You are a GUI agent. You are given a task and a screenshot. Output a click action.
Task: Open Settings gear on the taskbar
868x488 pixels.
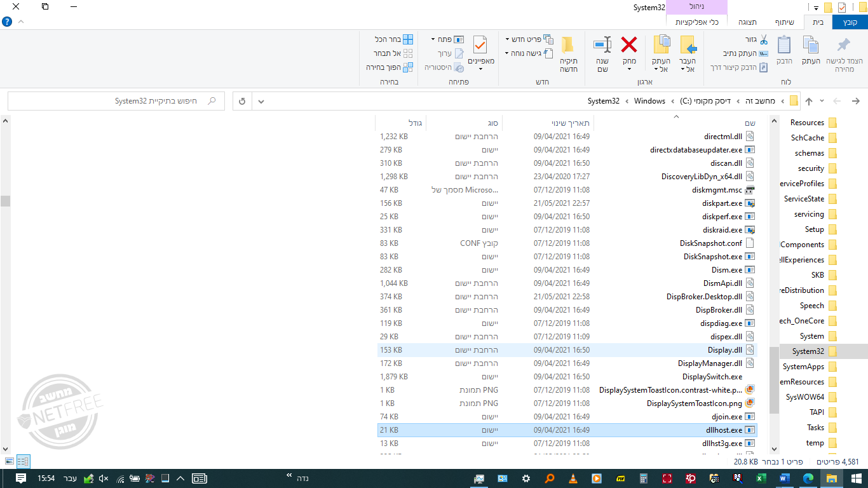point(526,478)
